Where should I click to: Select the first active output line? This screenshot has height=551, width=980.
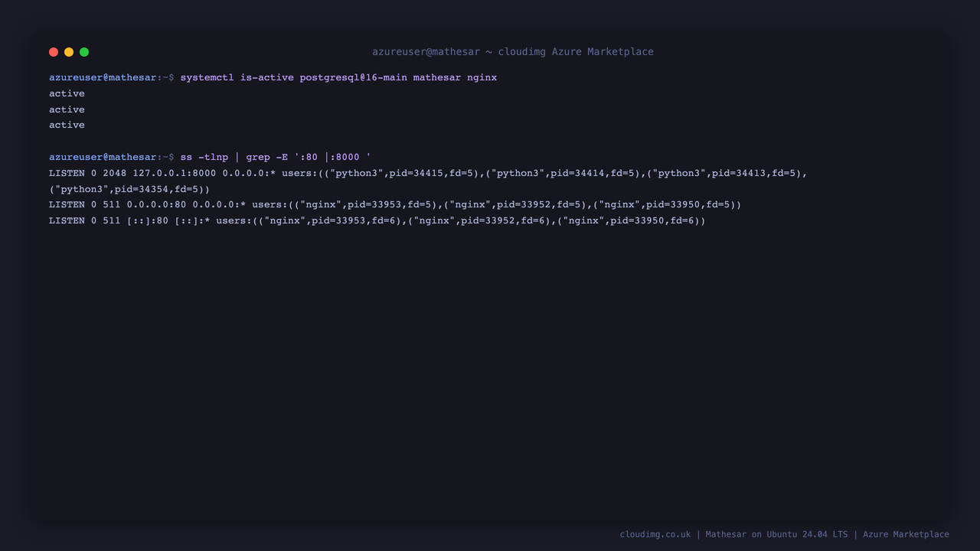[67, 93]
